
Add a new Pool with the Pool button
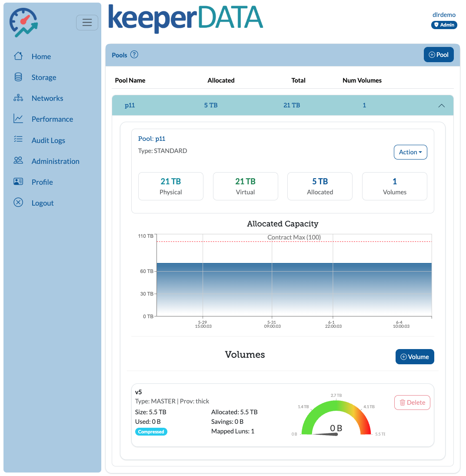click(x=439, y=55)
